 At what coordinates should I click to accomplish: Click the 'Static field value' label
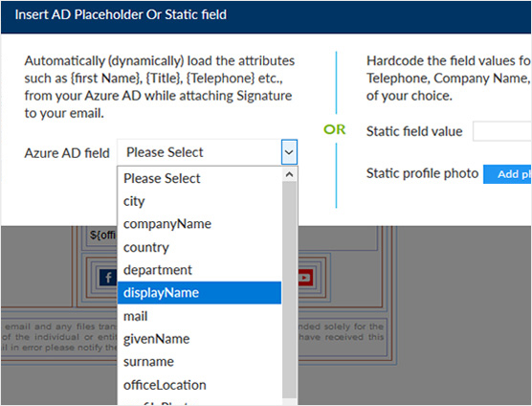[x=414, y=131]
